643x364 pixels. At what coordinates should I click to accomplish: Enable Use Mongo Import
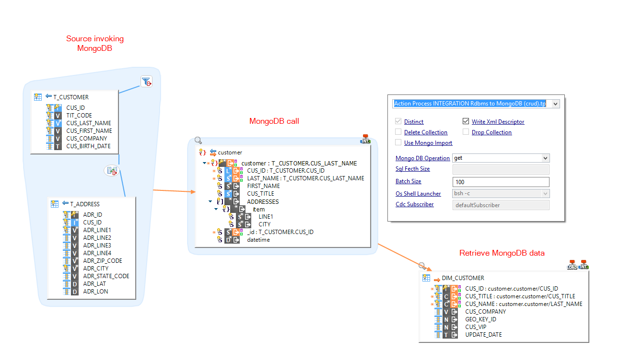(x=398, y=142)
